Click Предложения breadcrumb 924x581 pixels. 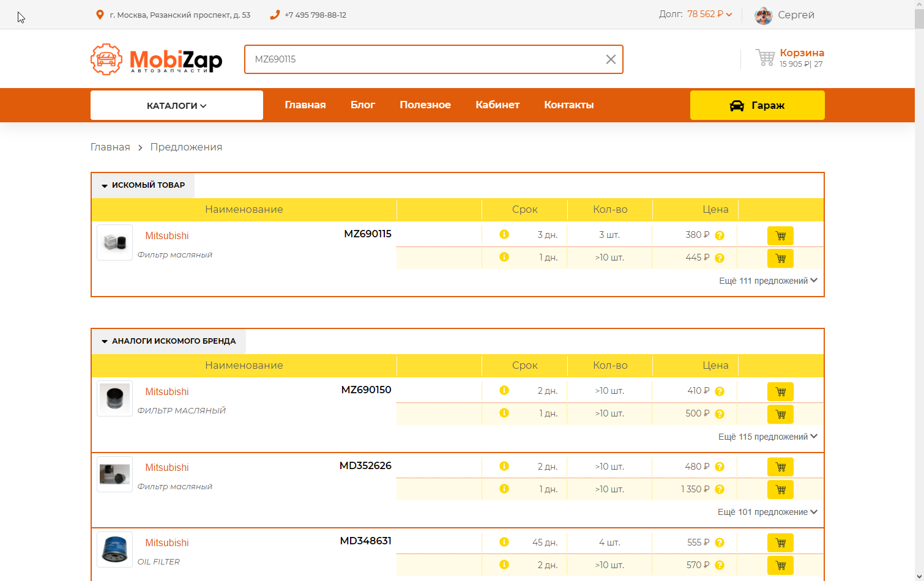point(186,147)
